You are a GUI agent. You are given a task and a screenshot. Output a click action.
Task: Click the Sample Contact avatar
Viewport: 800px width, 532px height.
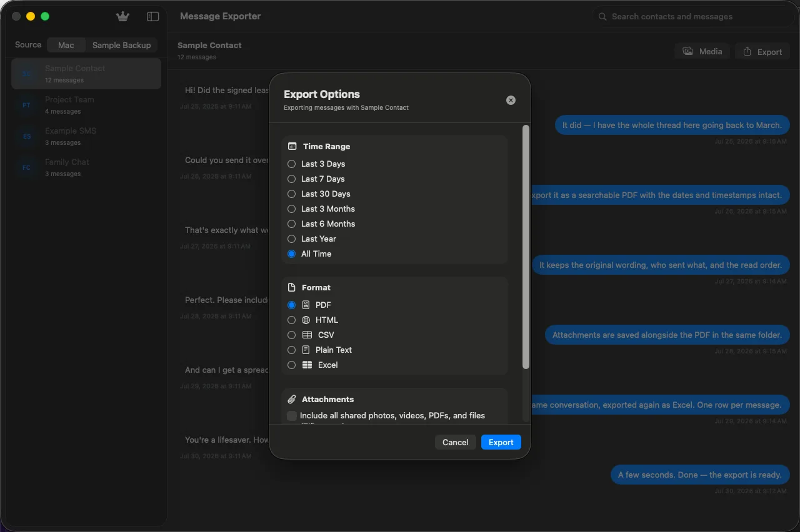[x=26, y=74]
